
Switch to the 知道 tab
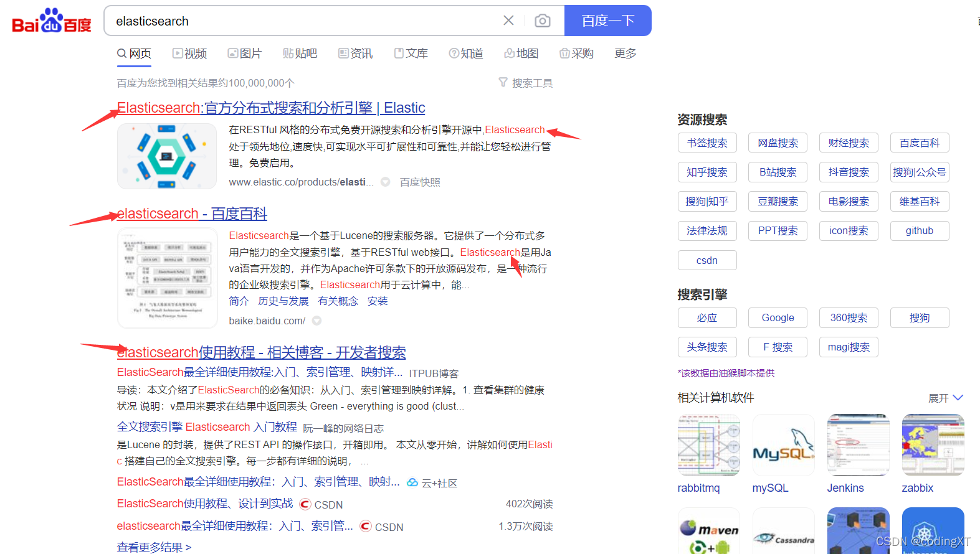466,54
